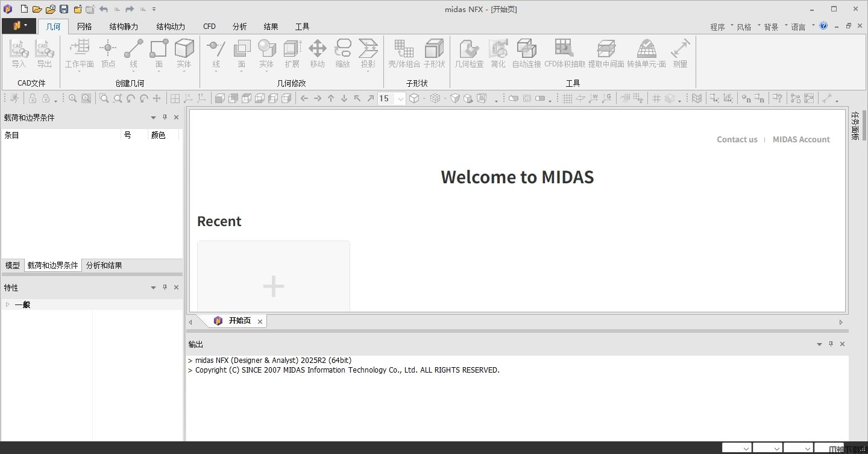Click the blue help question mark icon

point(823,26)
